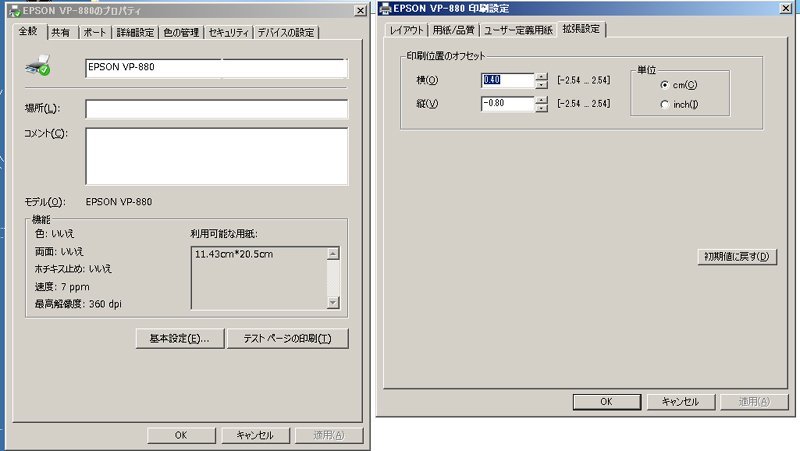The image size is (800, 451).
Task: Decrease the 横 offset with the down arrow
Action: pos(542,84)
